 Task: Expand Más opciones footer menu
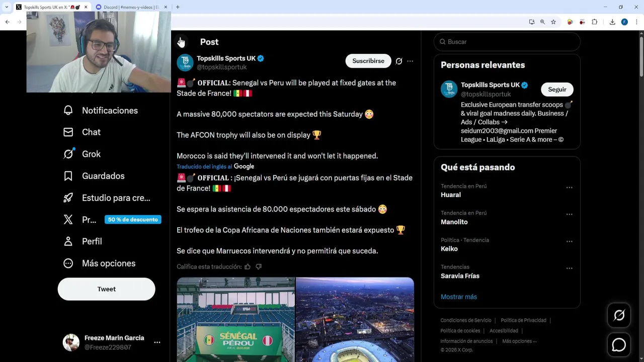coord(519,341)
